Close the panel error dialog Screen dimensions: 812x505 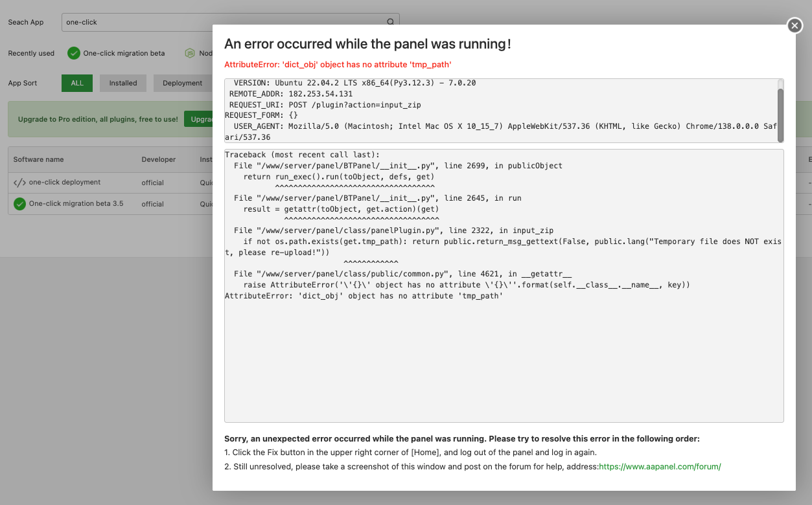795,25
